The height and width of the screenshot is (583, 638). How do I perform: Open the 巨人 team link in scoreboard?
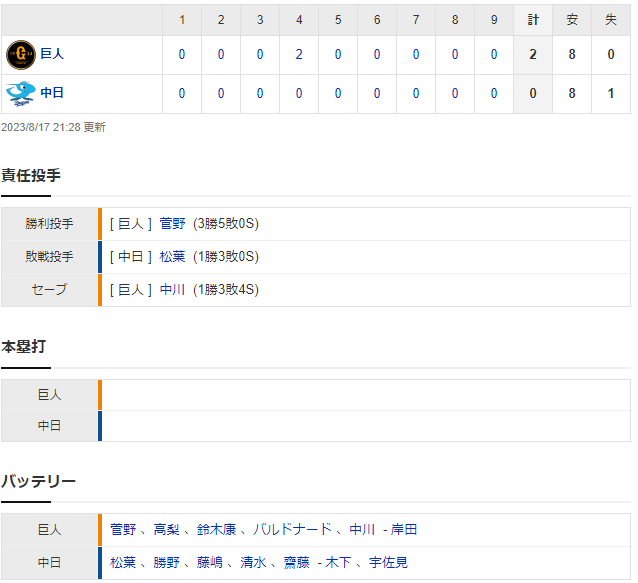click(x=52, y=54)
